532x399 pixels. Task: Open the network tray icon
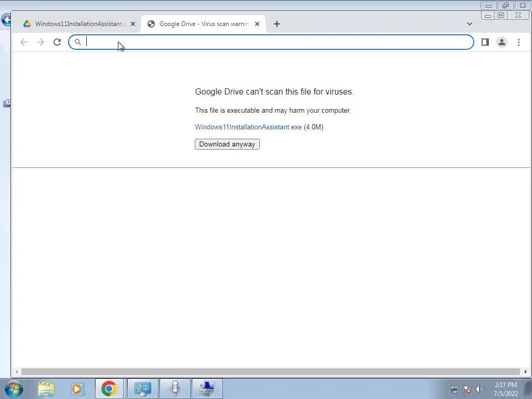coord(454,389)
